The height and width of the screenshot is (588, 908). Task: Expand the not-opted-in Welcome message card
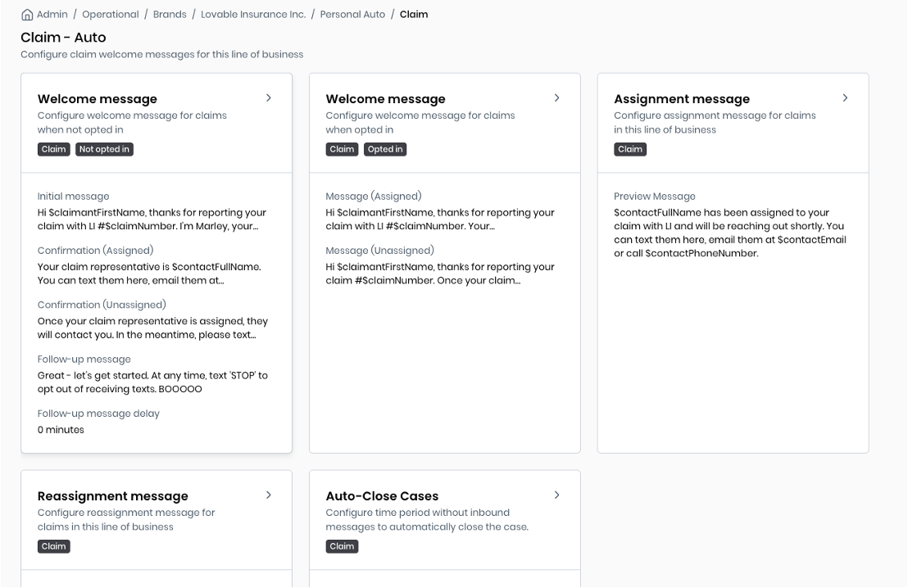point(269,97)
